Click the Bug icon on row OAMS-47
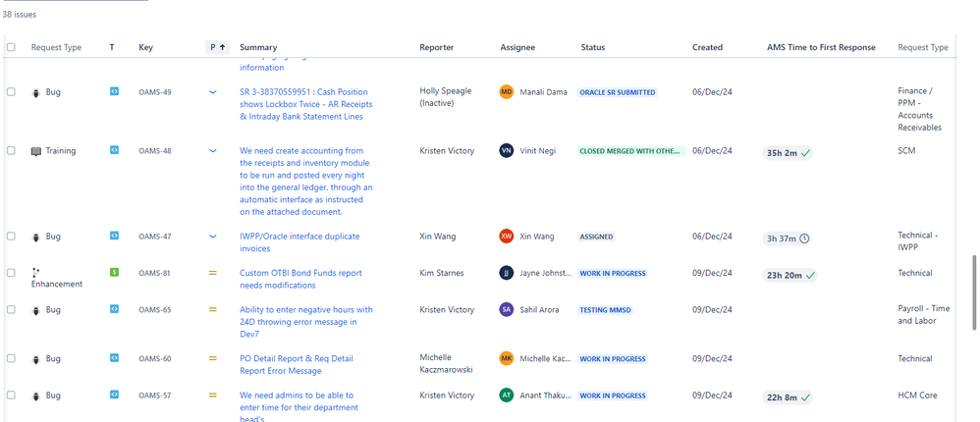 pos(36,237)
